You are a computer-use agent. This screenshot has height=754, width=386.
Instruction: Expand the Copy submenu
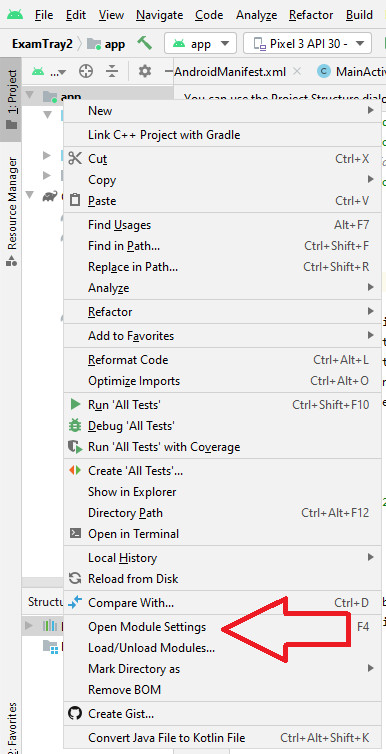pyautogui.click(x=223, y=179)
